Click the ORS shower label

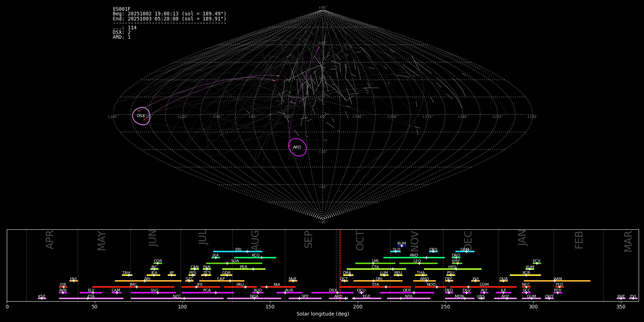coord(433,250)
